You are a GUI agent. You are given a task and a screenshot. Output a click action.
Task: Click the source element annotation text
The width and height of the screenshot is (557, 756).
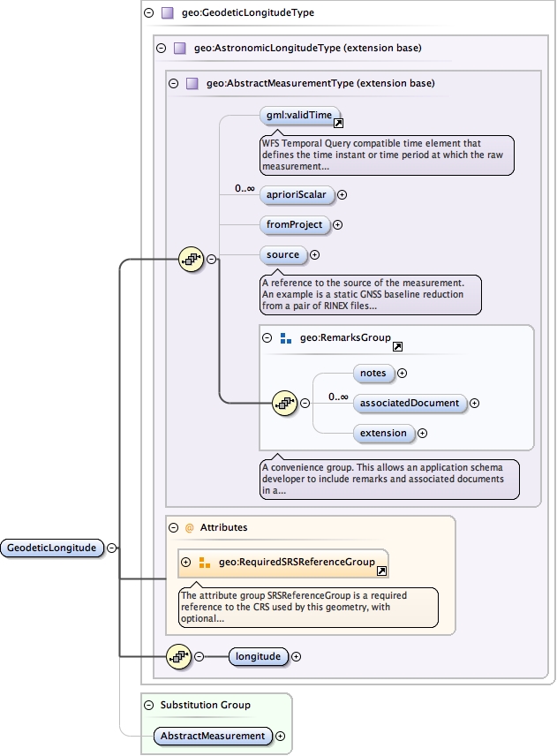(371, 295)
